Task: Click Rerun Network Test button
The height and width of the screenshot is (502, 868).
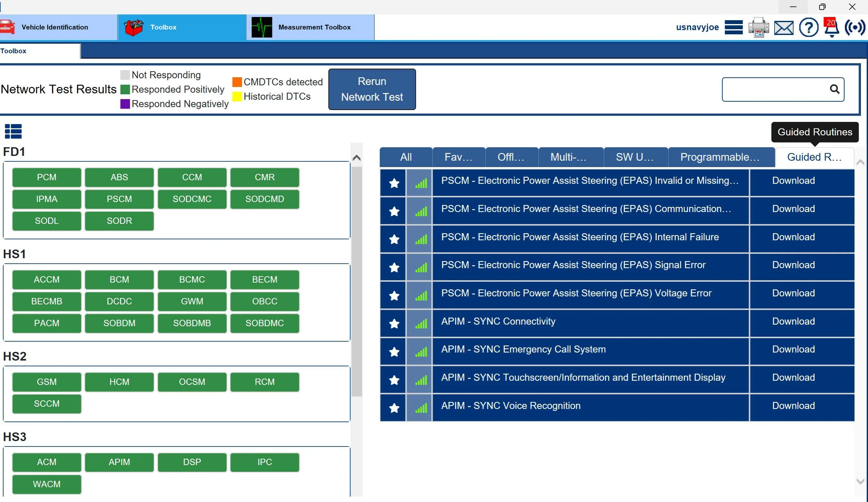Action: pos(372,89)
